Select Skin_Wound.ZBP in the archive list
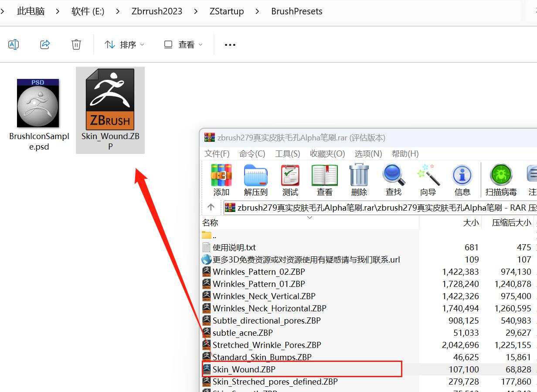 (x=244, y=369)
